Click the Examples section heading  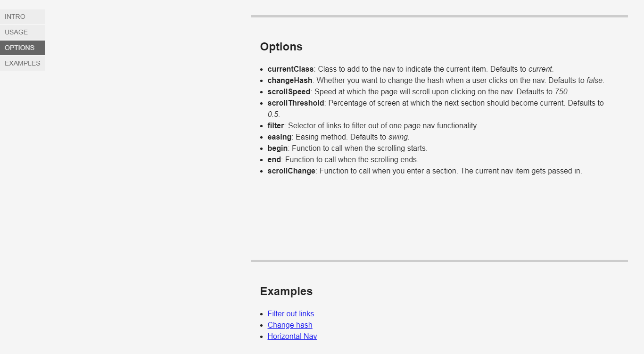tap(286, 291)
